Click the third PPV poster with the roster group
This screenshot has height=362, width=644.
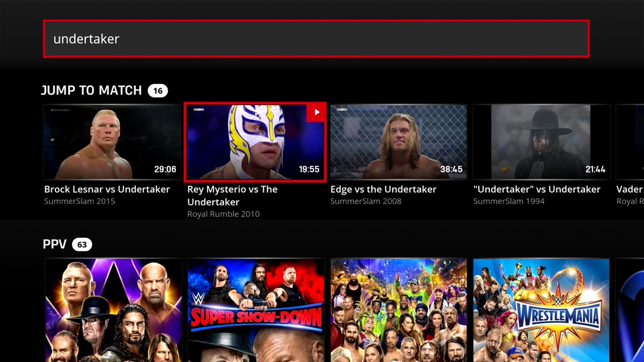[x=398, y=308]
